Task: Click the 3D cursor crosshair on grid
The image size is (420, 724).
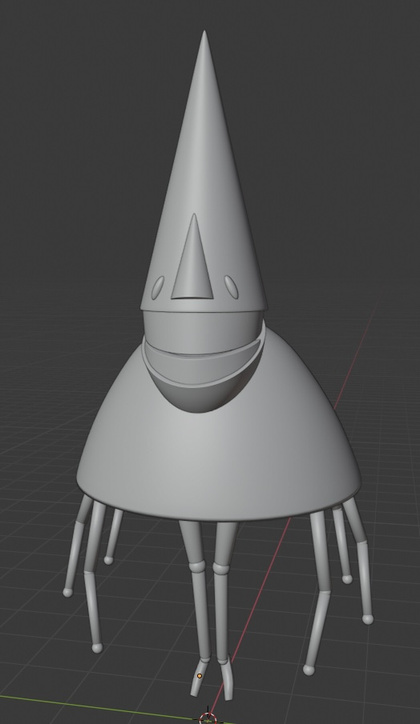Action: (207, 718)
